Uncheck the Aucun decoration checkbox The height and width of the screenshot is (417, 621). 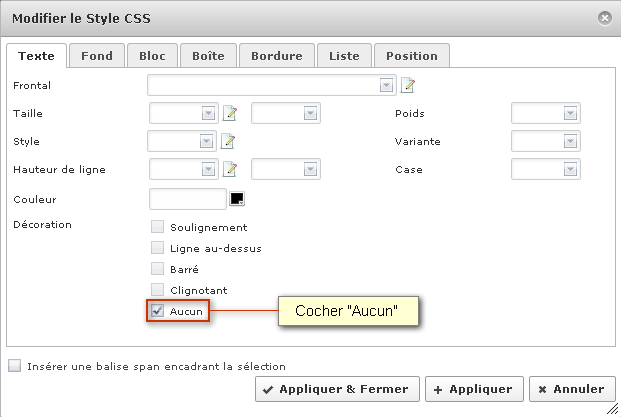pyautogui.click(x=157, y=311)
